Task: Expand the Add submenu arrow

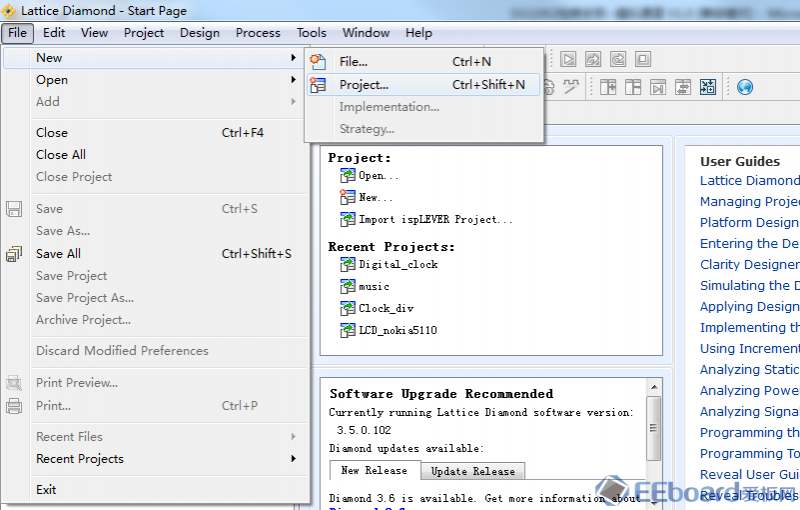Action: 293,101
